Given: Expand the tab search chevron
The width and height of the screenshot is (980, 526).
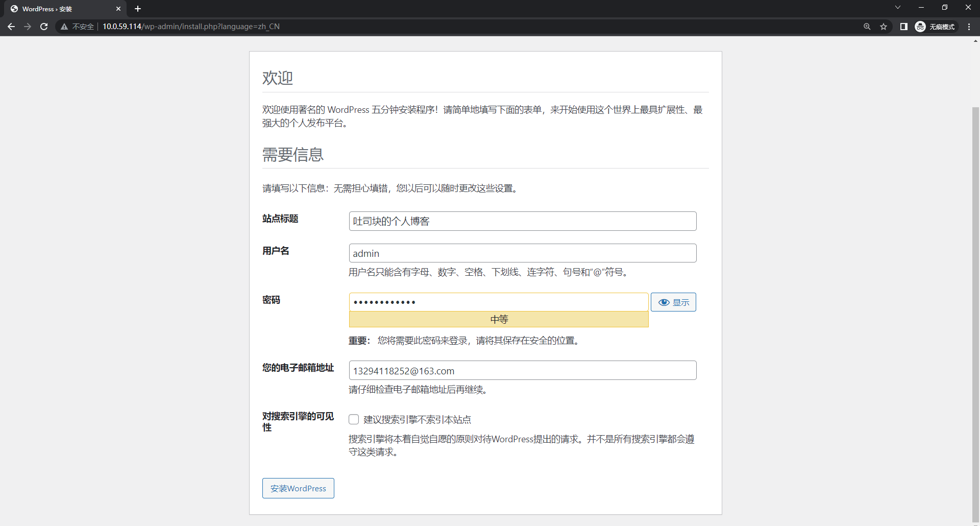Looking at the screenshot, I should pos(897,7).
